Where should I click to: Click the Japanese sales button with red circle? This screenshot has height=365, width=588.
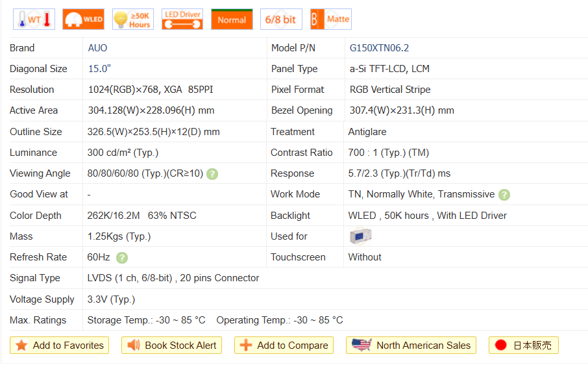[523, 346]
